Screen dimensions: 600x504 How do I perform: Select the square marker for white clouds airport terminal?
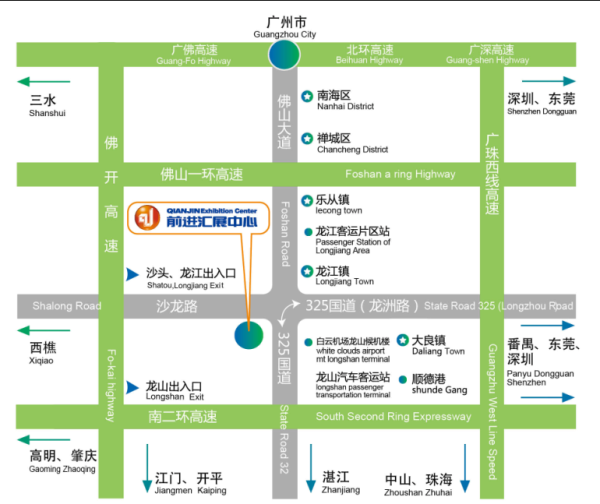point(308,342)
